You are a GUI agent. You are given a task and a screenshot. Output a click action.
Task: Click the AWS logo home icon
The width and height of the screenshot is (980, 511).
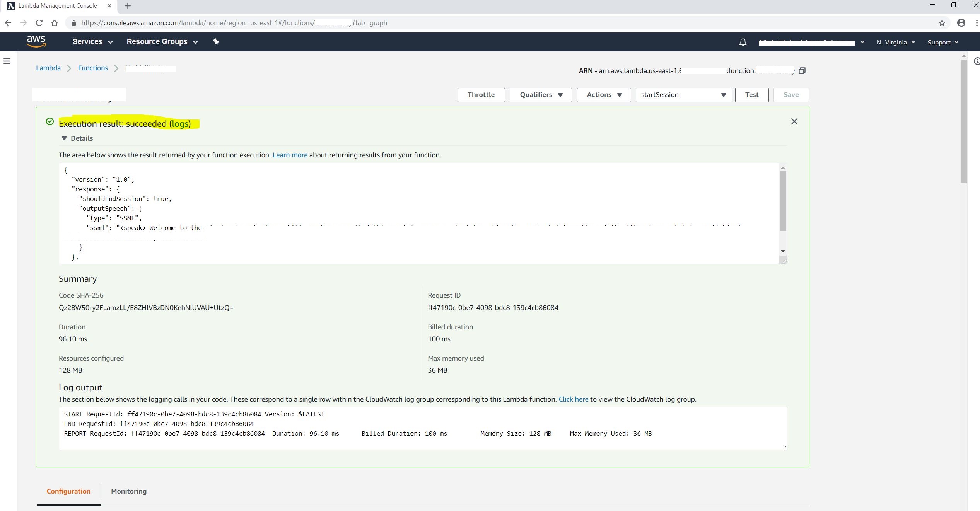[x=36, y=41]
